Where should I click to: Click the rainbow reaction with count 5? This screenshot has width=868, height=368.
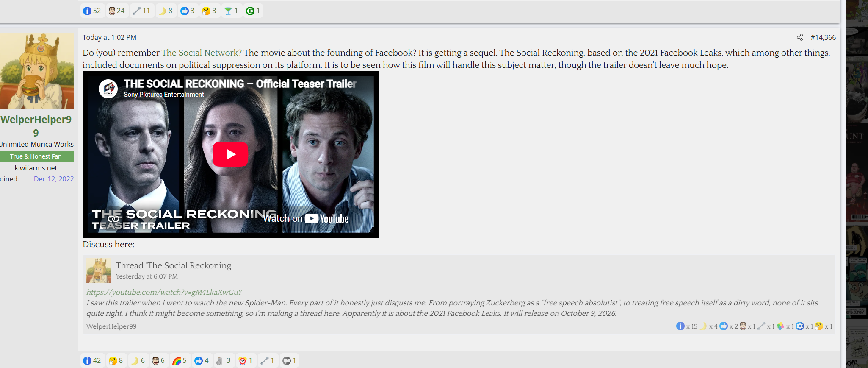click(180, 360)
